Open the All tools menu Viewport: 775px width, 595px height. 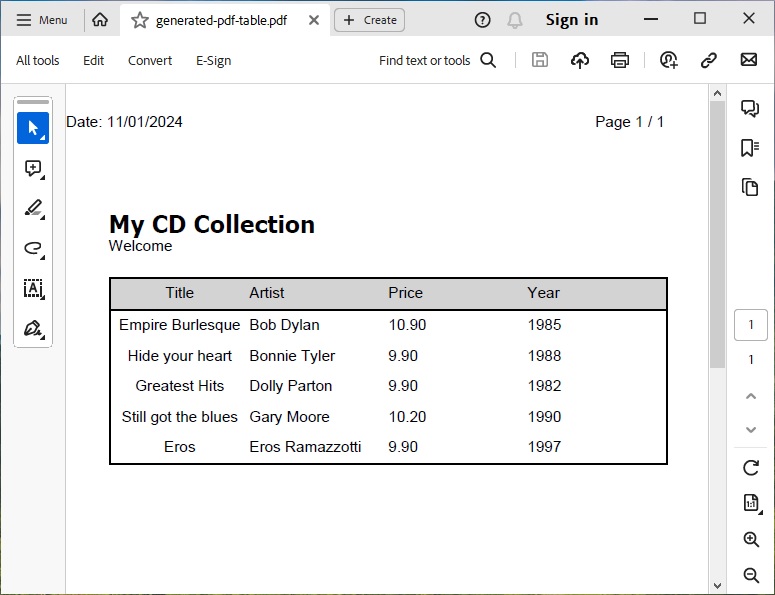pyautogui.click(x=38, y=60)
